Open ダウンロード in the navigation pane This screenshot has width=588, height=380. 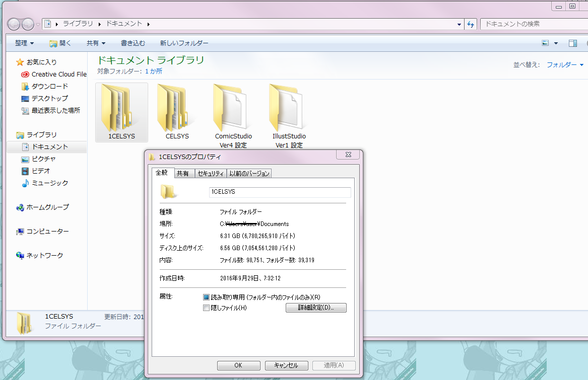click(x=45, y=86)
